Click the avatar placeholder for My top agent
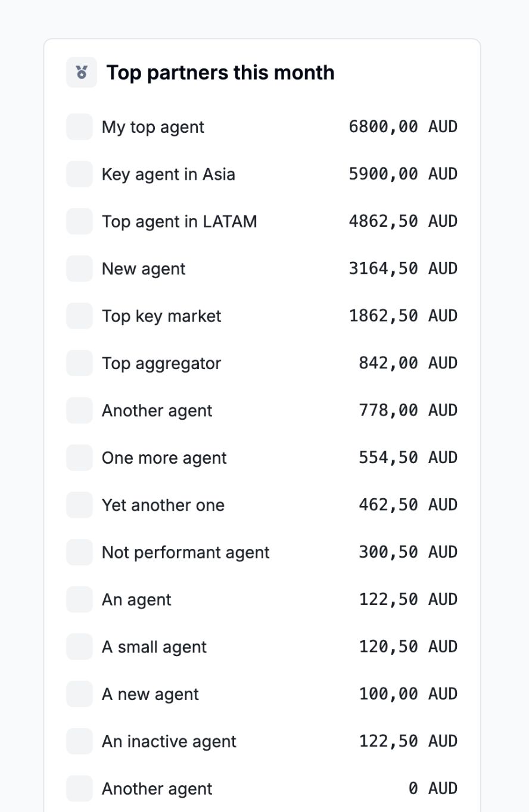Screen dimensions: 529x812 point(79,127)
